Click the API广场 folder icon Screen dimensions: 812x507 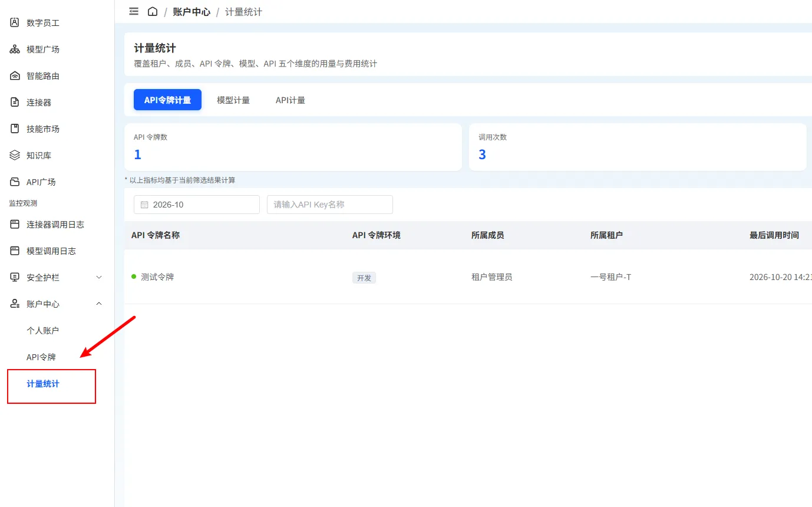[15, 182]
